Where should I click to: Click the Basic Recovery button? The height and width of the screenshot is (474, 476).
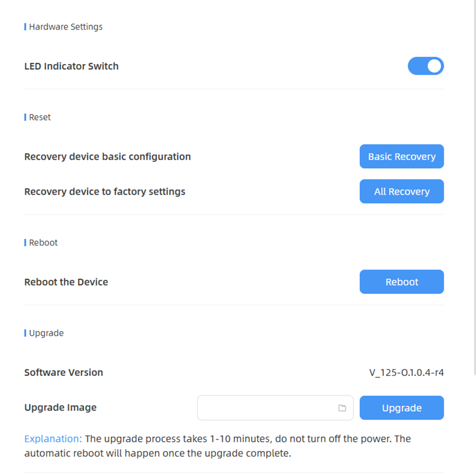pyautogui.click(x=402, y=156)
